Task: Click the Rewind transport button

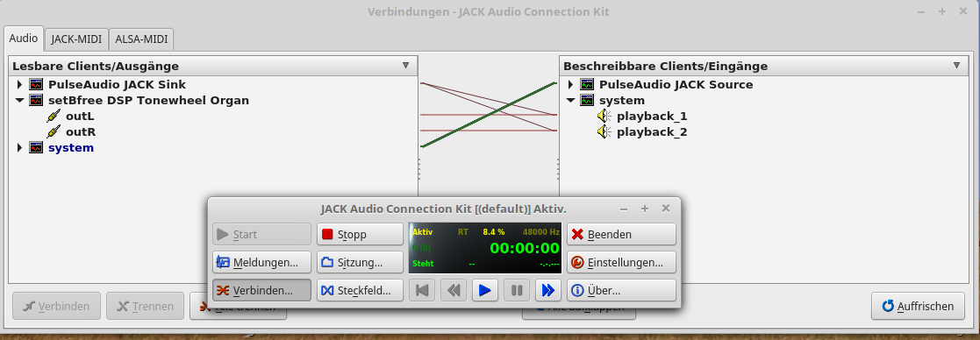Action: tap(454, 290)
